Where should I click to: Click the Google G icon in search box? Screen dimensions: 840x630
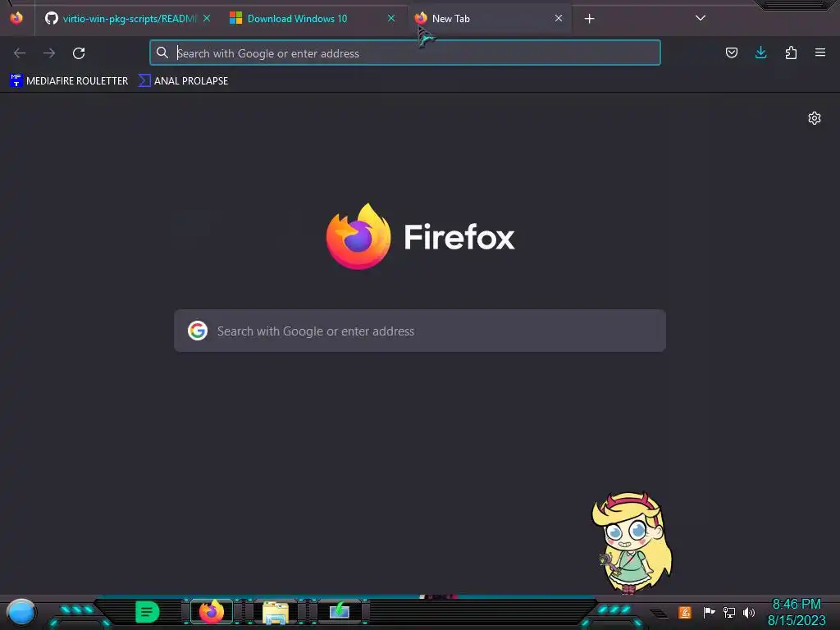(x=198, y=331)
